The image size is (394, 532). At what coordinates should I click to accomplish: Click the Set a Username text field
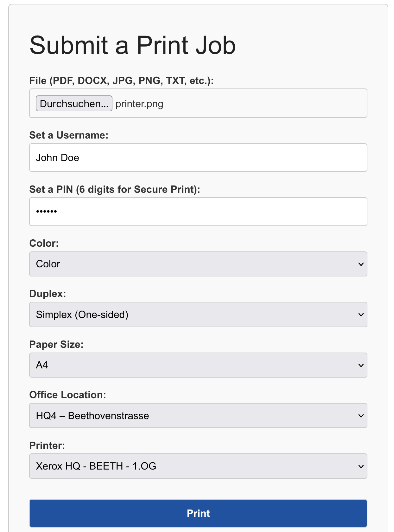pyautogui.click(x=198, y=158)
